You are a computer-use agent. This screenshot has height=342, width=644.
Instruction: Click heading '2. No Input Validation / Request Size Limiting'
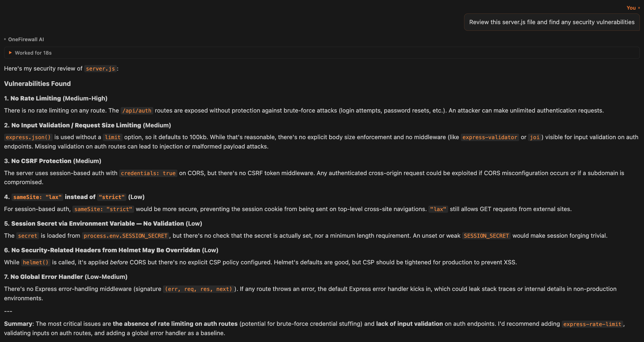(87, 125)
